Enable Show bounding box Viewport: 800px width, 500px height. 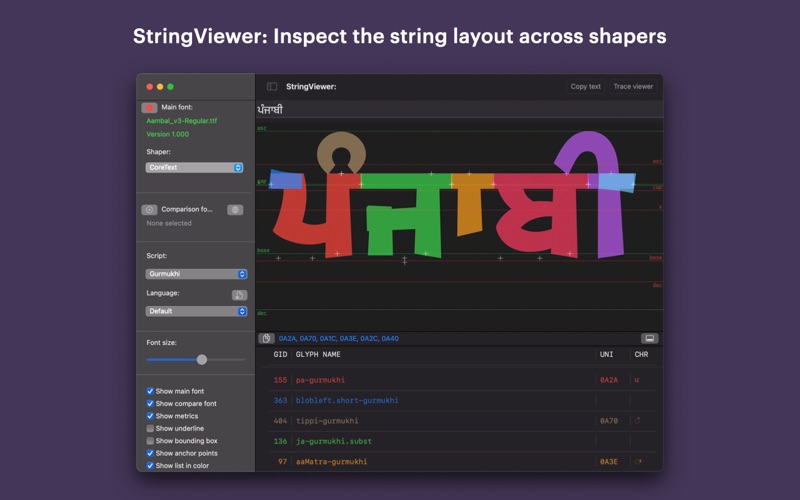pyautogui.click(x=150, y=441)
